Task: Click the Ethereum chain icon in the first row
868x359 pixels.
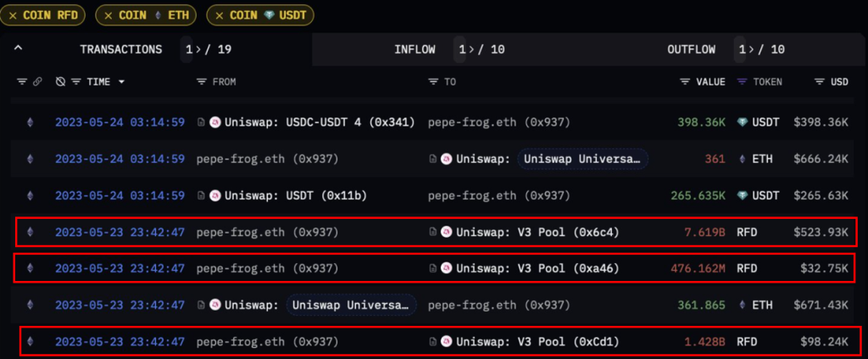Action: pyautogui.click(x=32, y=122)
